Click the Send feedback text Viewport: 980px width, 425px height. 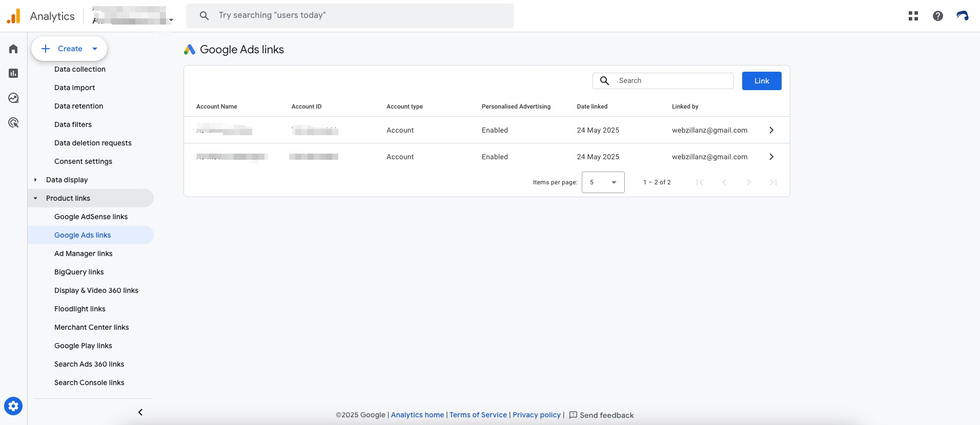pos(607,415)
